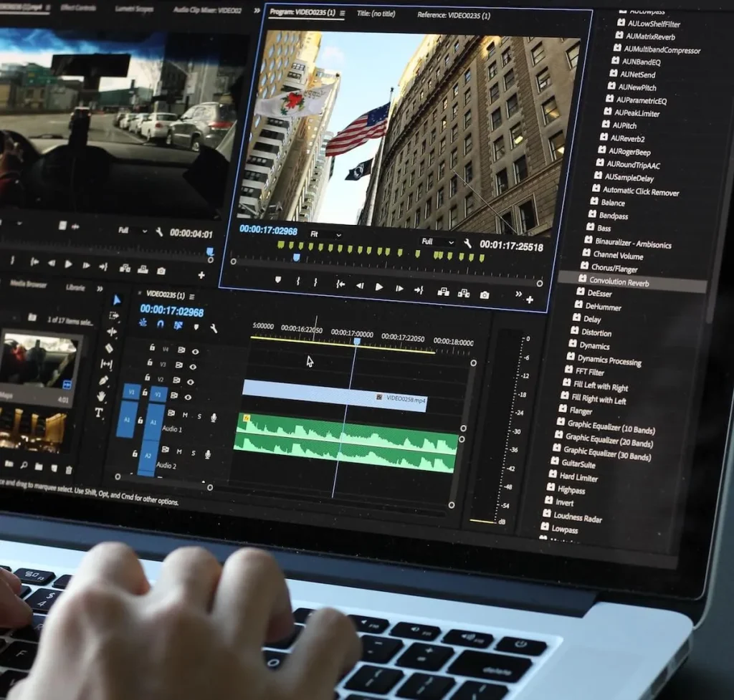This screenshot has height=700, width=734.
Task: Solo the Audio 2 track
Action: click(x=193, y=453)
